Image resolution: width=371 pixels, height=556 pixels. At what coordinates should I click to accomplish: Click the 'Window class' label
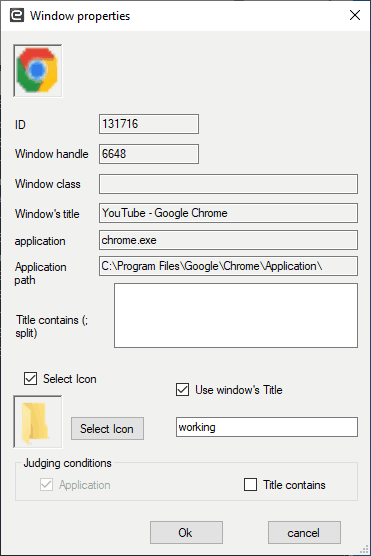click(48, 184)
